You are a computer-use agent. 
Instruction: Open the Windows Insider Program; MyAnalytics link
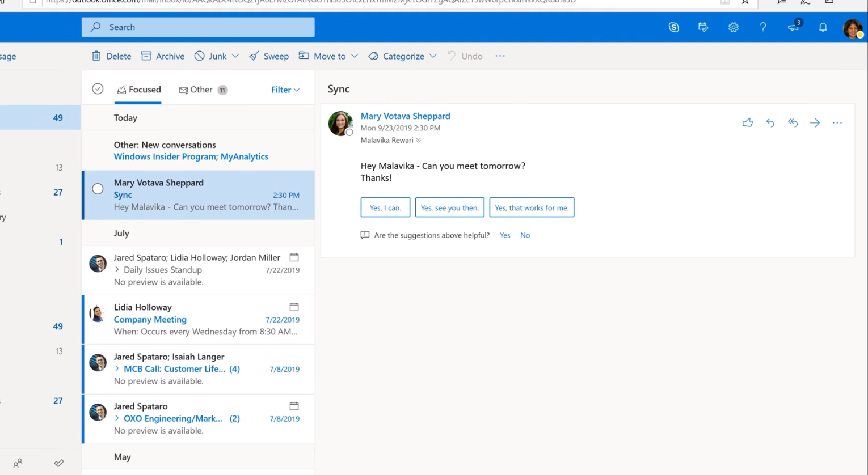tap(191, 156)
